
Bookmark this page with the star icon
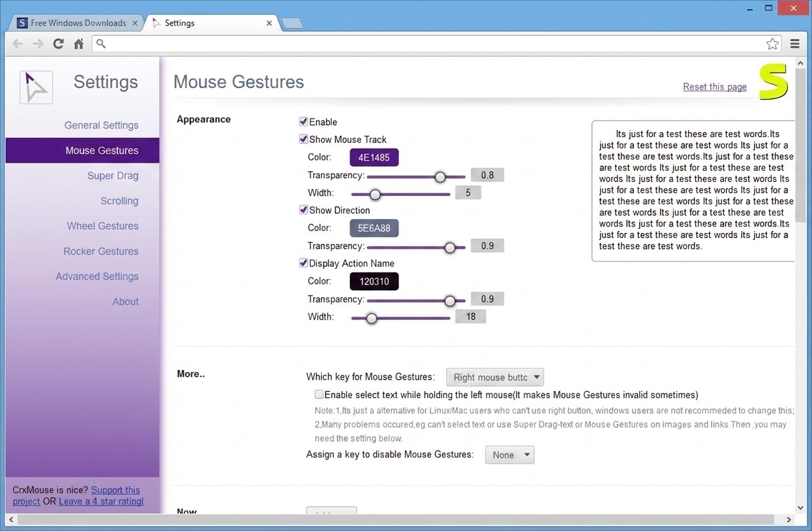[772, 44]
